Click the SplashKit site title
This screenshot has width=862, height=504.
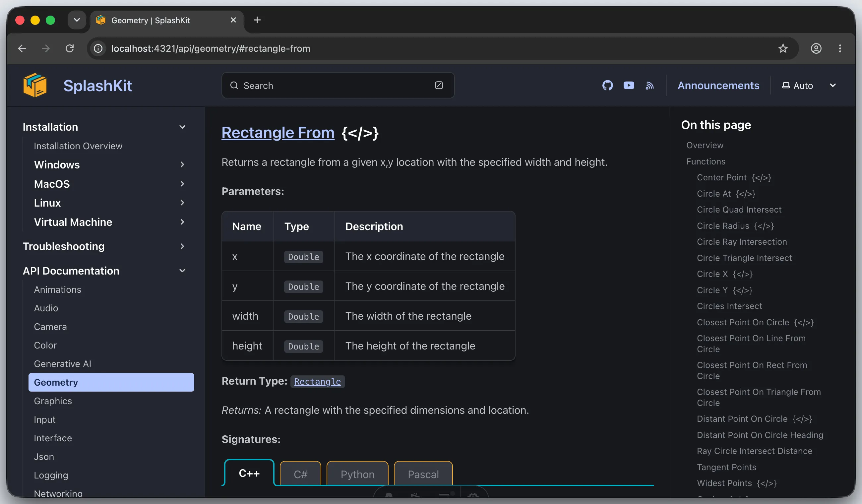97,86
